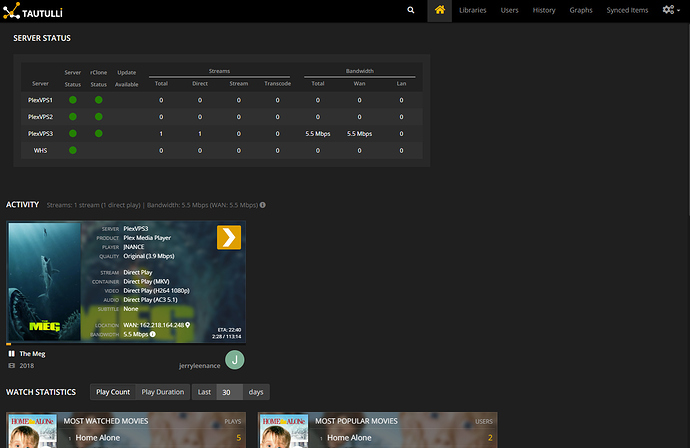
Task: Click the Update Available column header
Action: point(126,78)
